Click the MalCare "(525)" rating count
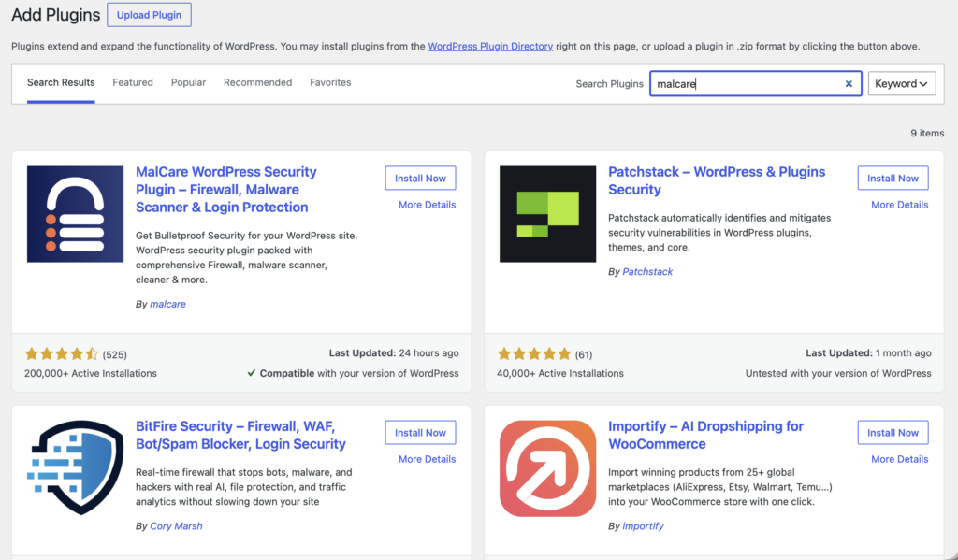Viewport: 958px width, 560px height. [115, 354]
